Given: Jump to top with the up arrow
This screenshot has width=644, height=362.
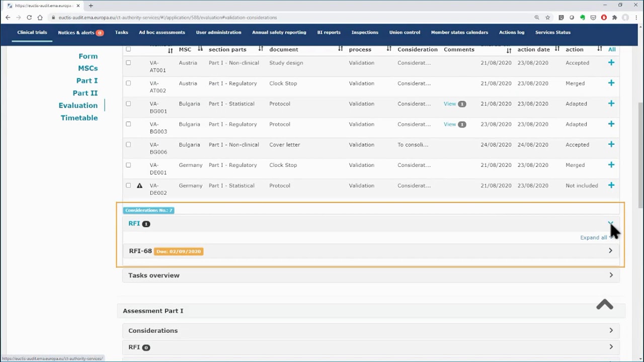Looking at the screenshot, I should [605, 305].
